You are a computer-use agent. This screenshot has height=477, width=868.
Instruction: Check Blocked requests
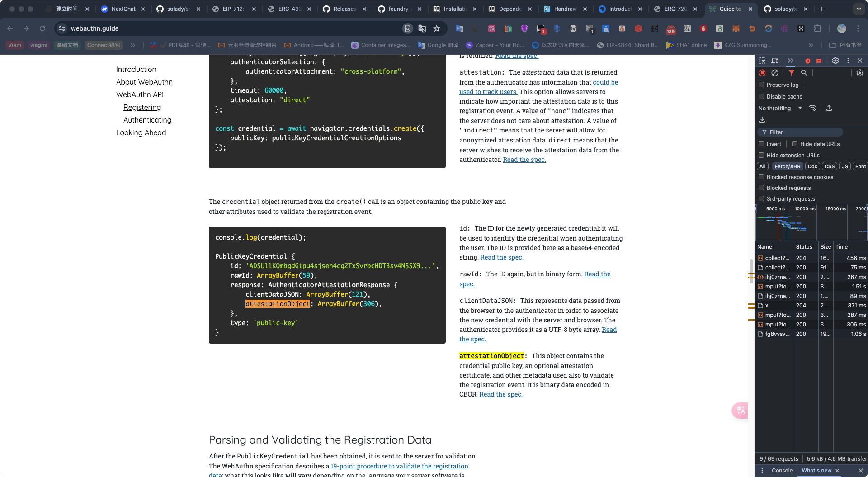(761, 188)
